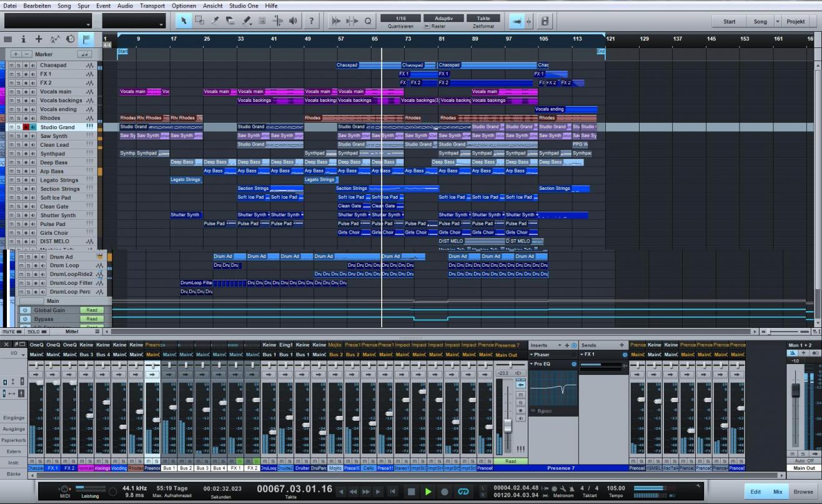
Task: Open the Adaptiv Raster dropdown
Action: [443, 19]
